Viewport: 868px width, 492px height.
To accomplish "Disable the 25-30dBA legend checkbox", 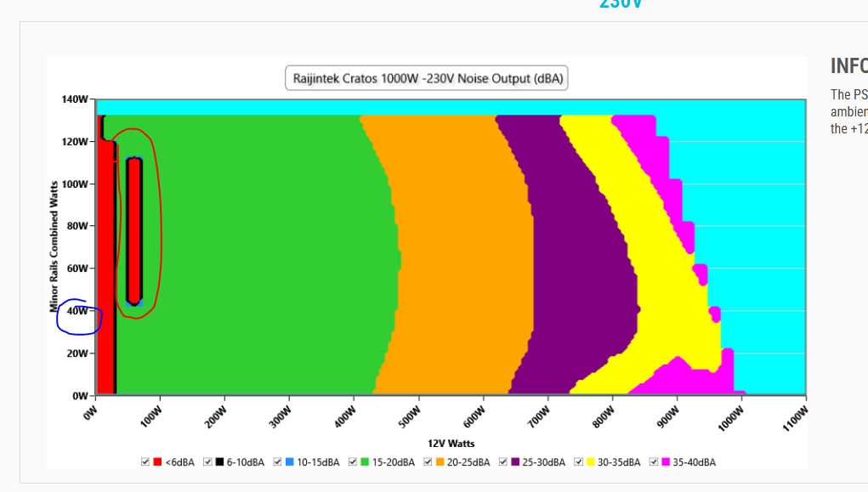I will click(503, 461).
